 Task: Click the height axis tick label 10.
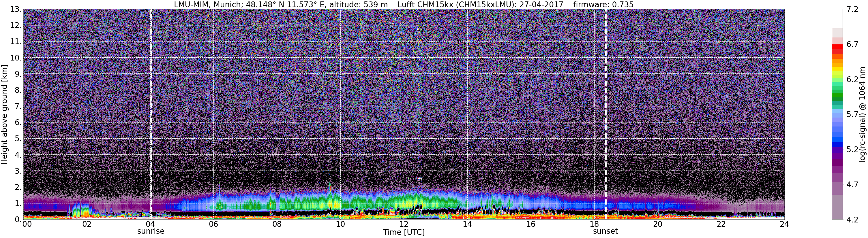coord(16,58)
